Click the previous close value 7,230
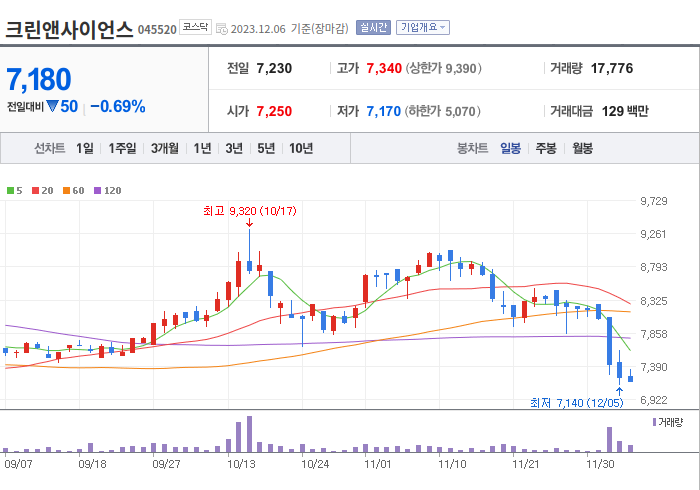The image size is (700, 490). (x=274, y=68)
